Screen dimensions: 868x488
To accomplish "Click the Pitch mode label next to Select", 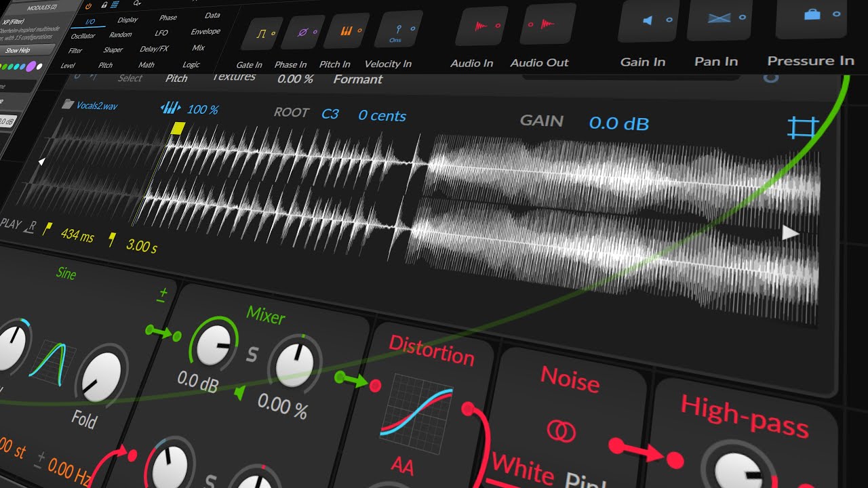I will tap(176, 78).
